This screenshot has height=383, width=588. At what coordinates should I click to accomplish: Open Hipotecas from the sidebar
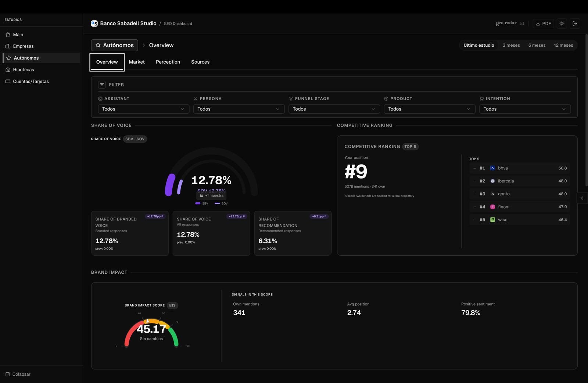click(x=23, y=70)
